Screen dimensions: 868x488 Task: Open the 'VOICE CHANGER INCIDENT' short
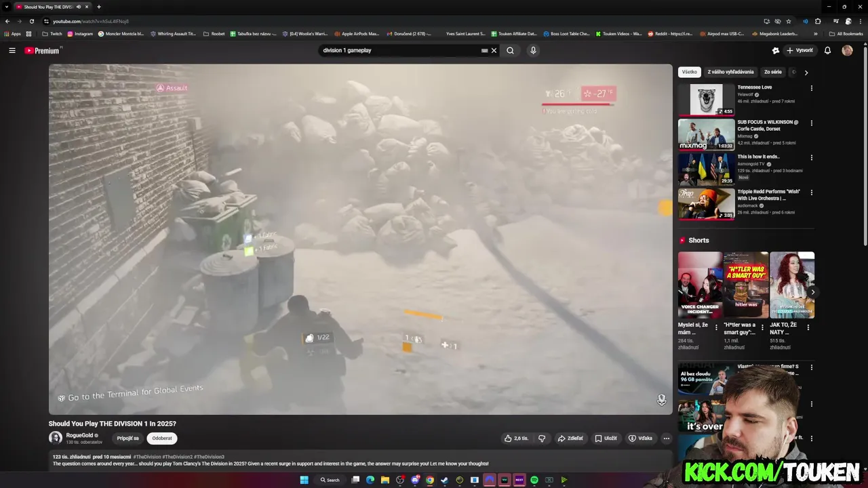coord(701,285)
